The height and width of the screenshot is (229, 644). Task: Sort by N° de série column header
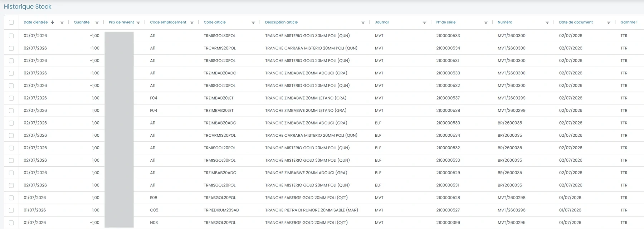(x=446, y=22)
